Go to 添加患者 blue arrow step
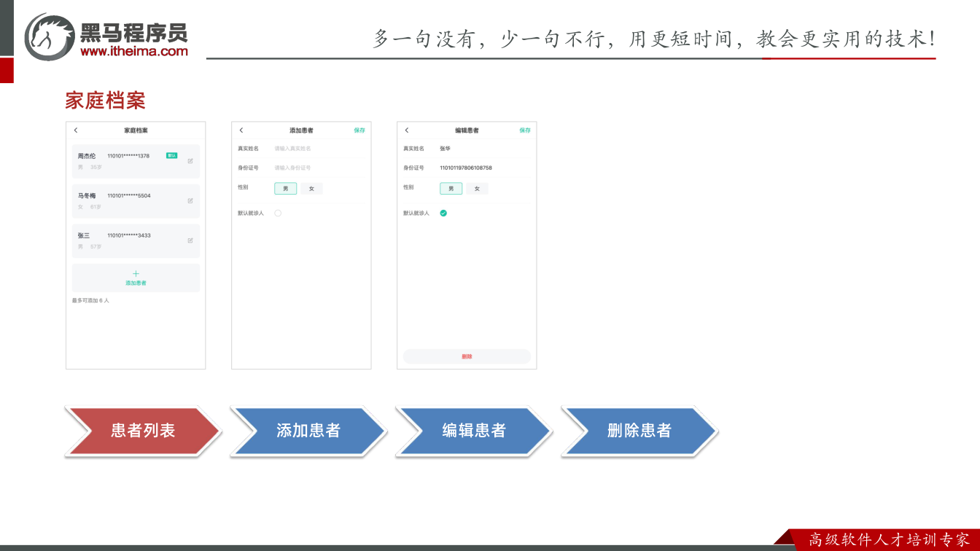 [308, 431]
